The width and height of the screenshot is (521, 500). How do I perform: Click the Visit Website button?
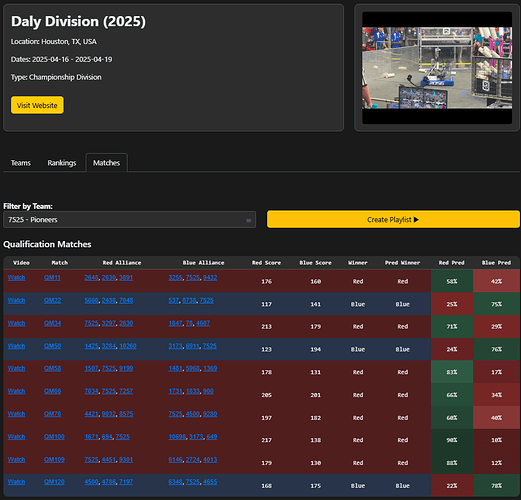(x=37, y=105)
